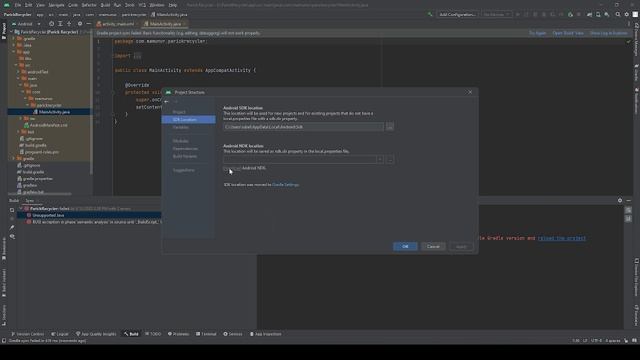Select Variables in Project Structure sidebar
This screenshot has width=640, height=360.
pyautogui.click(x=181, y=127)
